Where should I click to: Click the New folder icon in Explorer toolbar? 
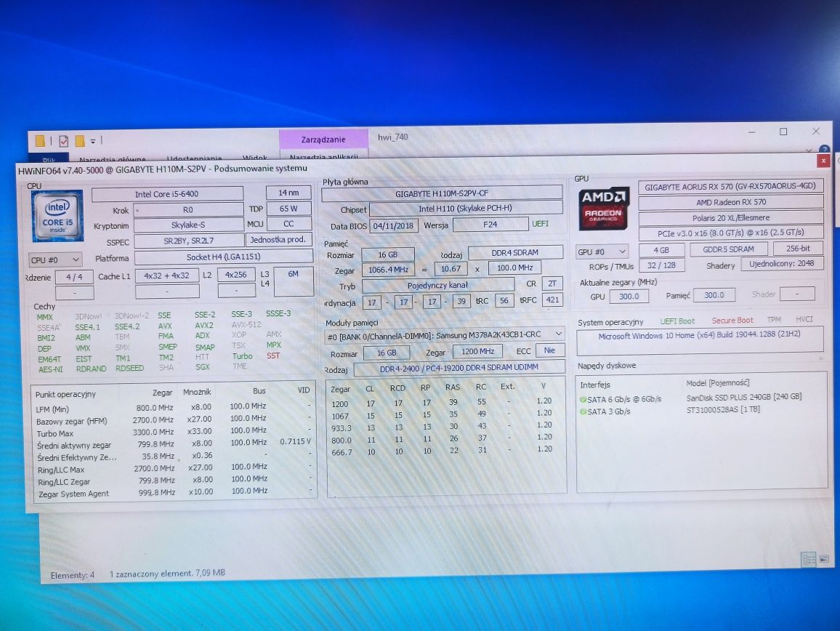tap(80, 141)
